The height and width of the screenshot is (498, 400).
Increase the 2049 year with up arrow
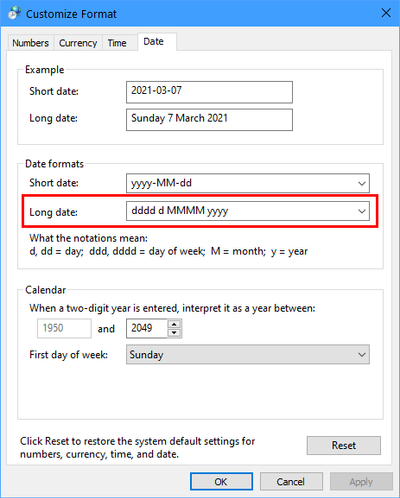click(174, 324)
